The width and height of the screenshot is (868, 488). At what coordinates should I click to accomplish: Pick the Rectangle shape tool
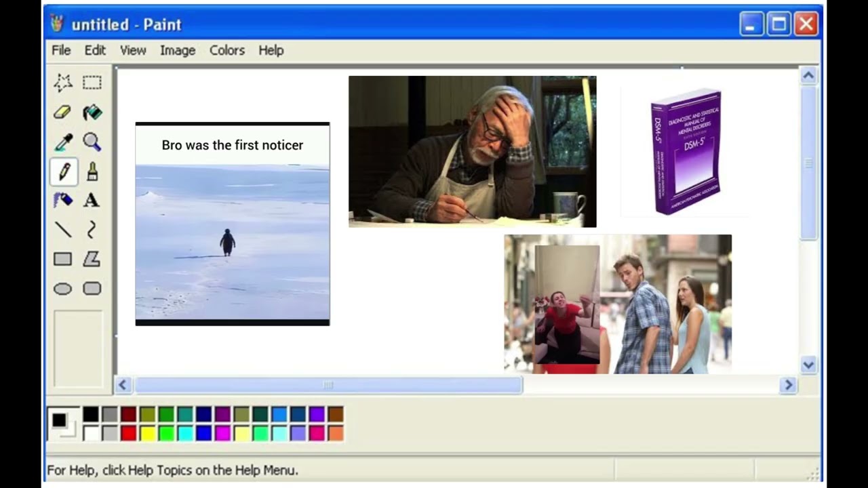coord(63,259)
